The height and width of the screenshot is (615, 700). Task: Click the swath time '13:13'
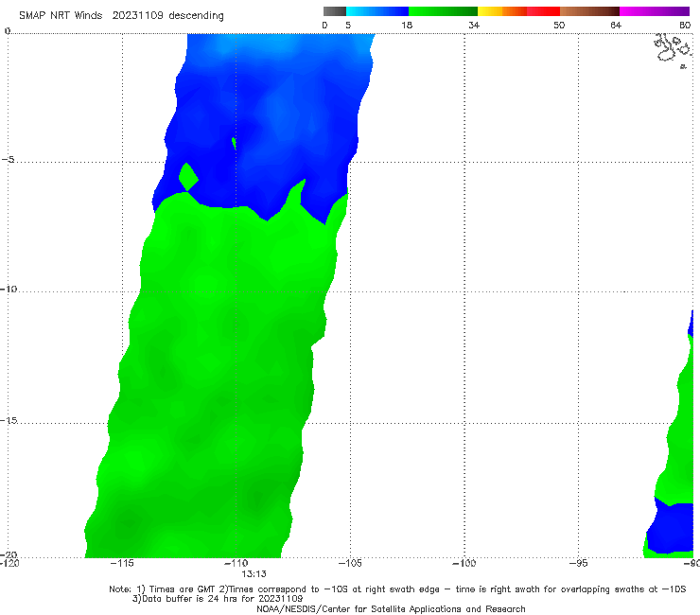[254, 574]
